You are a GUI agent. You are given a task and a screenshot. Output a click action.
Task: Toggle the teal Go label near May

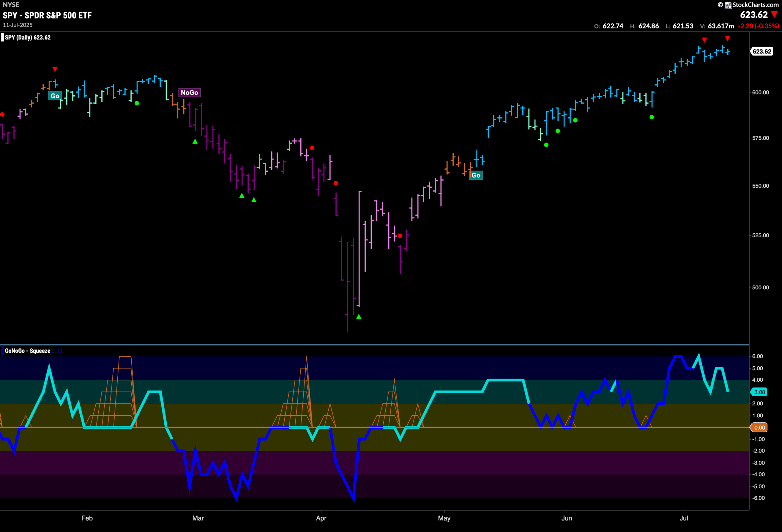(x=476, y=175)
